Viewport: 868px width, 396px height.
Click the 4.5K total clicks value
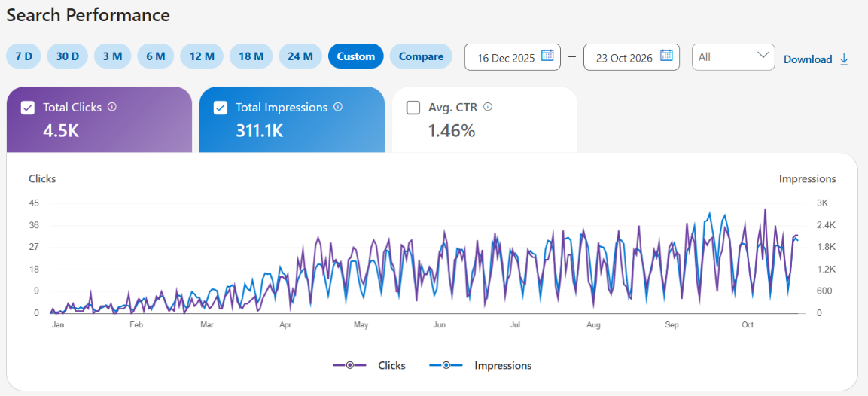point(60,130)
